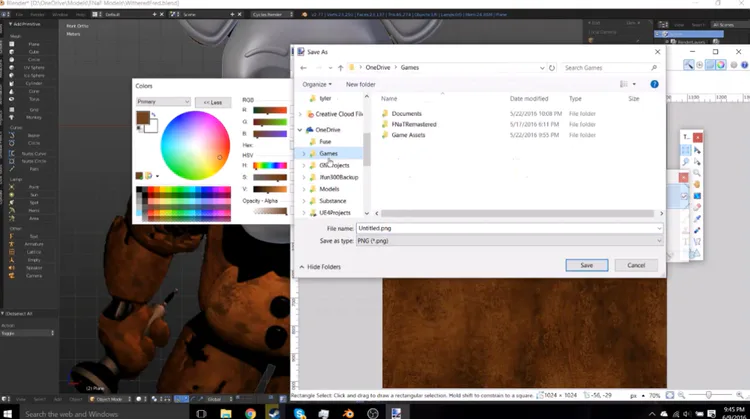Viewport: 750px width, 419px height.
Task: Collapse the OneDrive tree node
Action: 300,130
